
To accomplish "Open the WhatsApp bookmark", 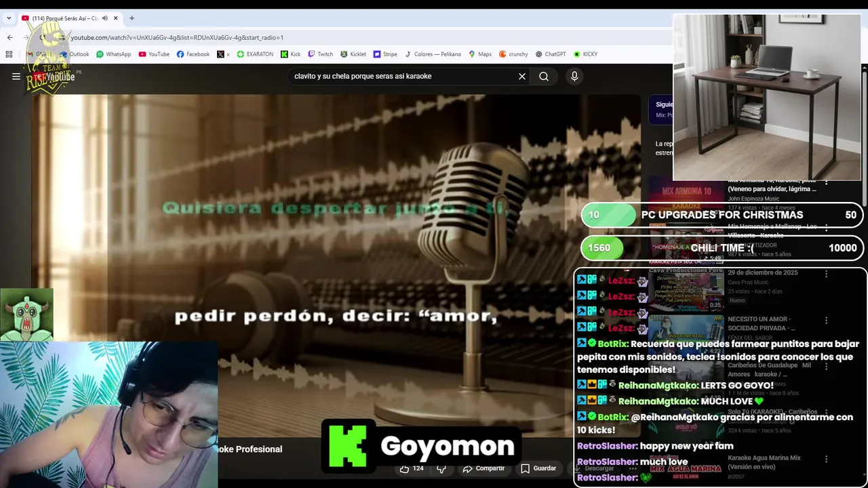I will pyautogui.click(x=113, y=54).
